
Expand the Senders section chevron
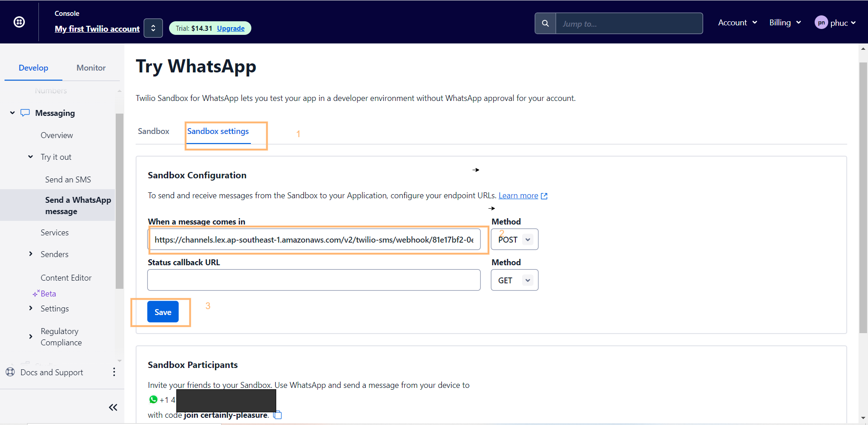click(30, 254)
